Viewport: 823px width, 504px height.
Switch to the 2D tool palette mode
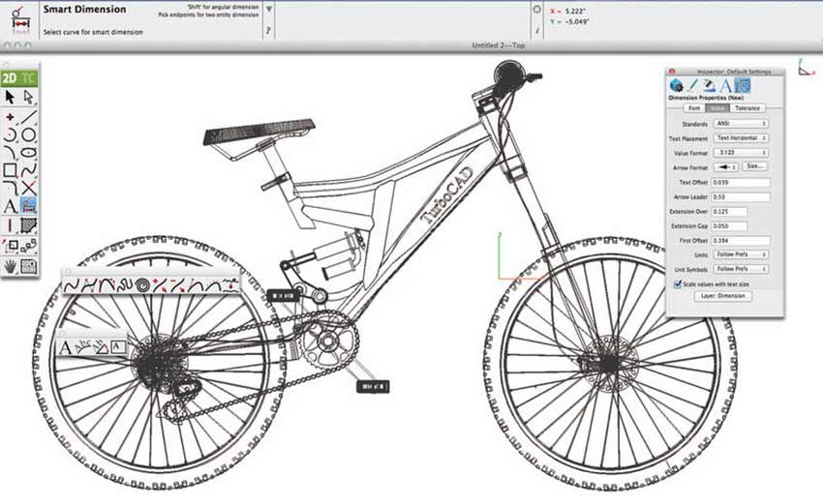10,77
